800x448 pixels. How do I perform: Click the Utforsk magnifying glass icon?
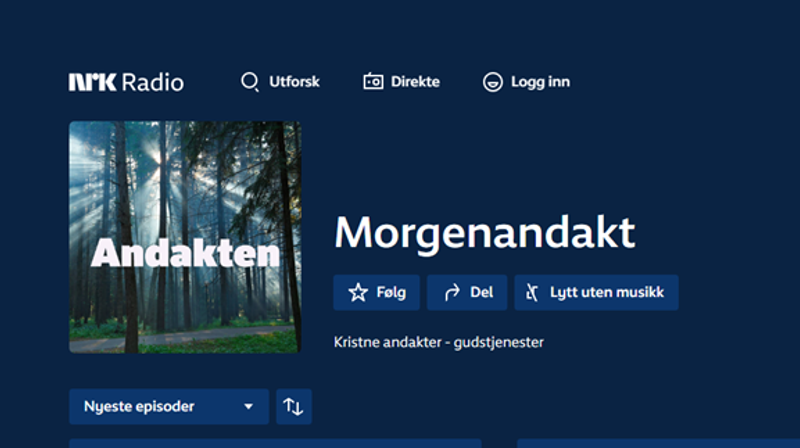(x=250, y=82)
